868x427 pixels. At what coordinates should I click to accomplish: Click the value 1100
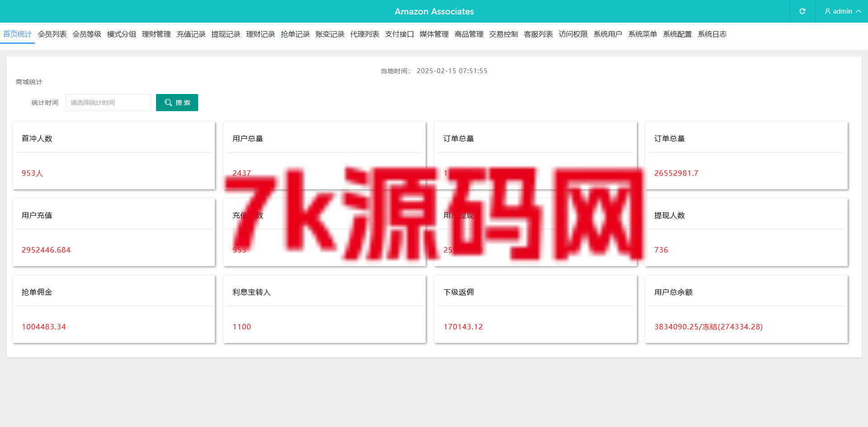[242, 327]
